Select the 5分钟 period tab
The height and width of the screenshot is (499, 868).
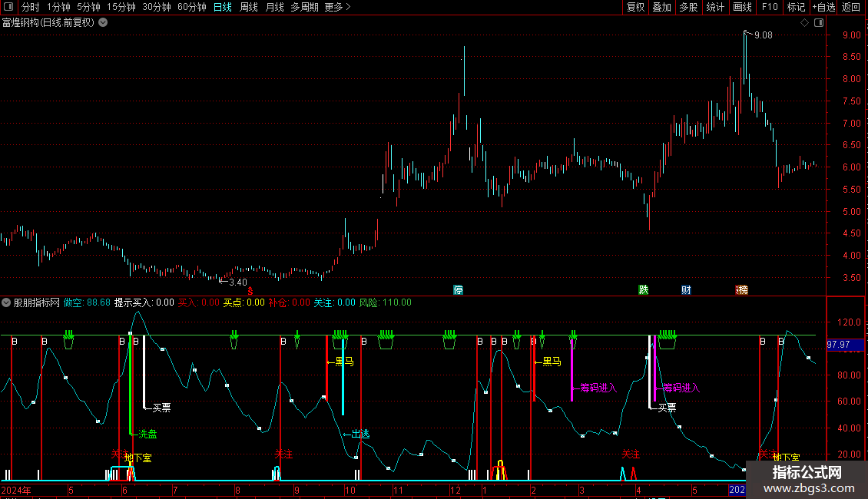pos(88,7)
